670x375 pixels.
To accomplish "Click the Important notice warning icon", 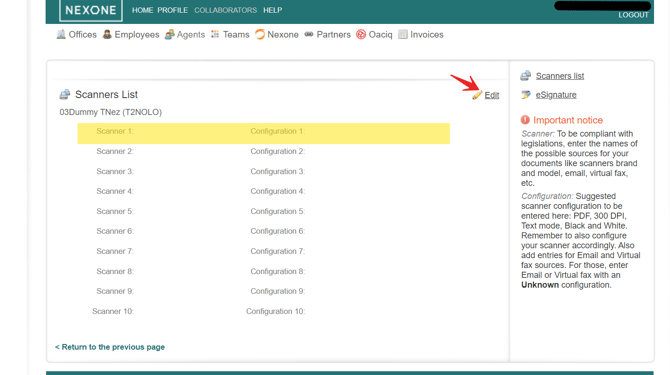I will [x=525, y=120].
